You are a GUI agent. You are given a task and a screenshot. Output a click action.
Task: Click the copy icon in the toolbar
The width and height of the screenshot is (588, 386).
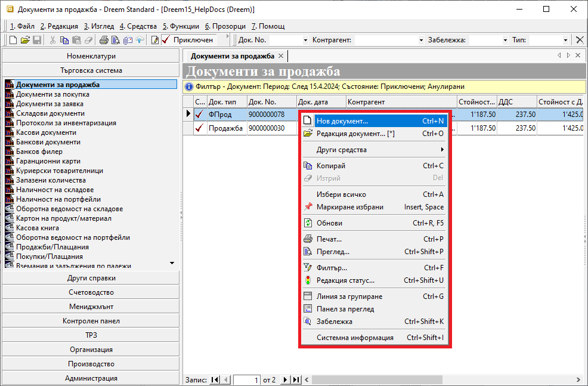pyautogui.click(x=64, y=40)
